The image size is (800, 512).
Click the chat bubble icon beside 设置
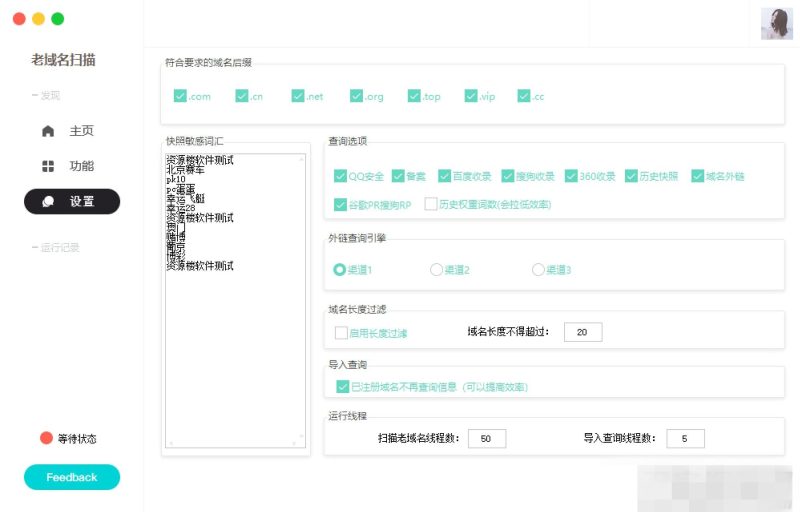coord(48,201)
